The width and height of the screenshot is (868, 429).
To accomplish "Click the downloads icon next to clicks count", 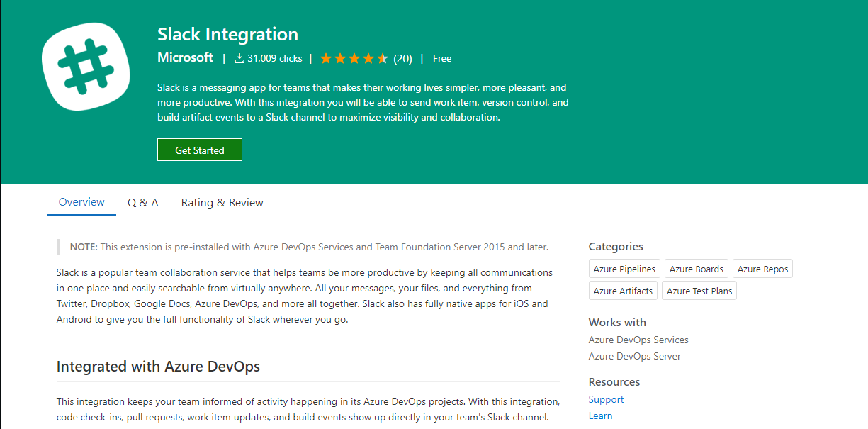I will click(x=238, y=58).
